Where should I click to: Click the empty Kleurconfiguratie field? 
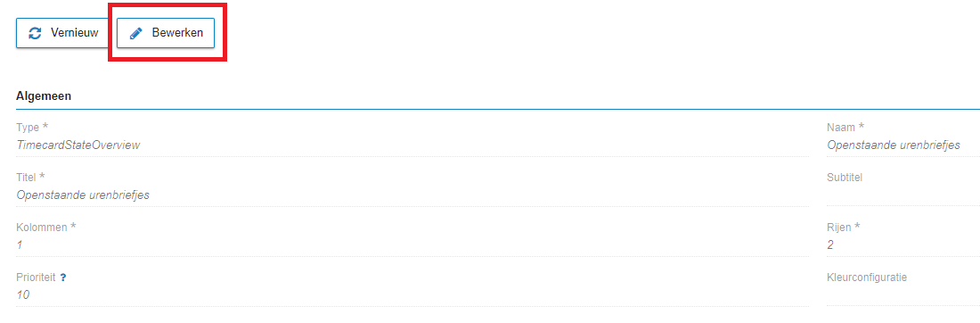point(903,295)
